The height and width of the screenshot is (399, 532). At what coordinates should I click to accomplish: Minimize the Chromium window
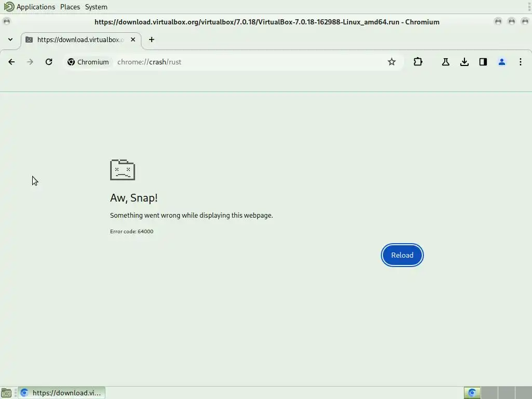[x=498, y=21]
